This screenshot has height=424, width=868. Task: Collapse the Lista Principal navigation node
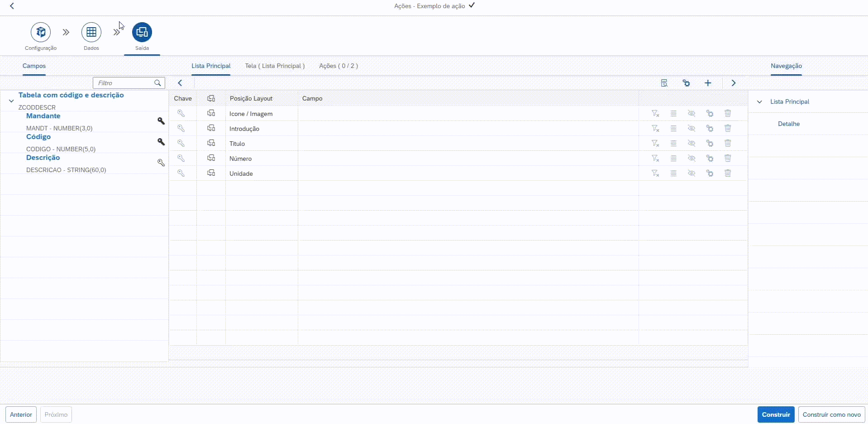tap(759, 102)
